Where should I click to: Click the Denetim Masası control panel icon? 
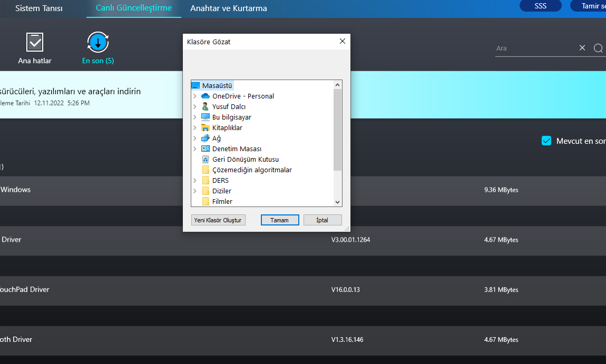coord(206,149)
